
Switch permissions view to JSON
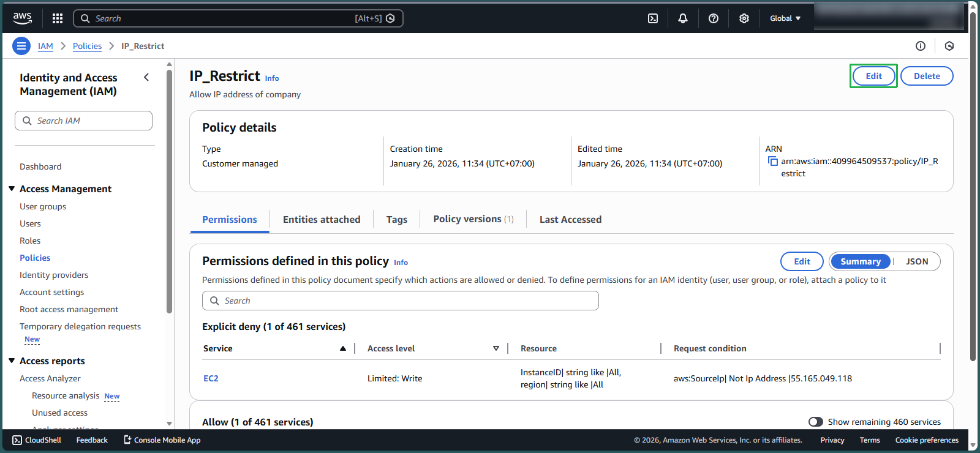[x=917, y=261]
